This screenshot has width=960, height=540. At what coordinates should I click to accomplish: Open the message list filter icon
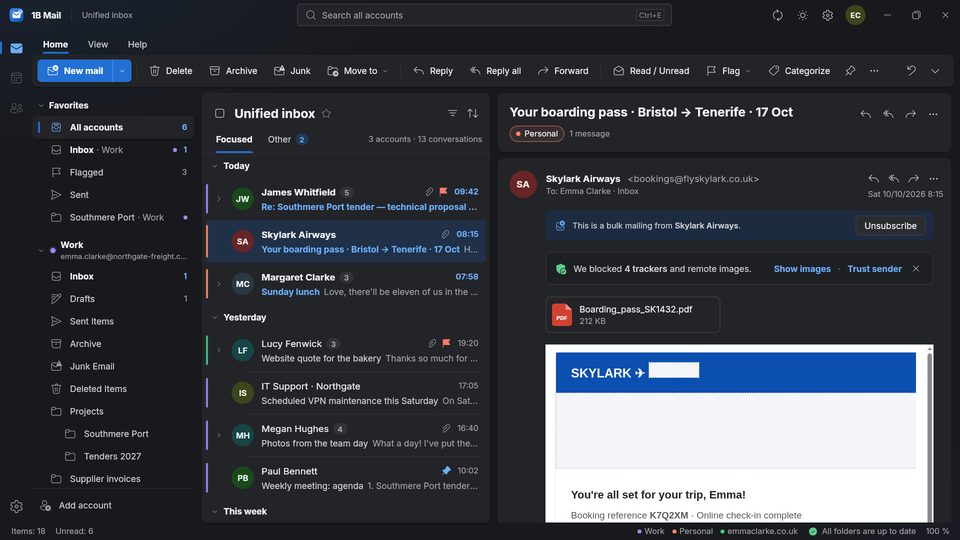coord(452,113)
